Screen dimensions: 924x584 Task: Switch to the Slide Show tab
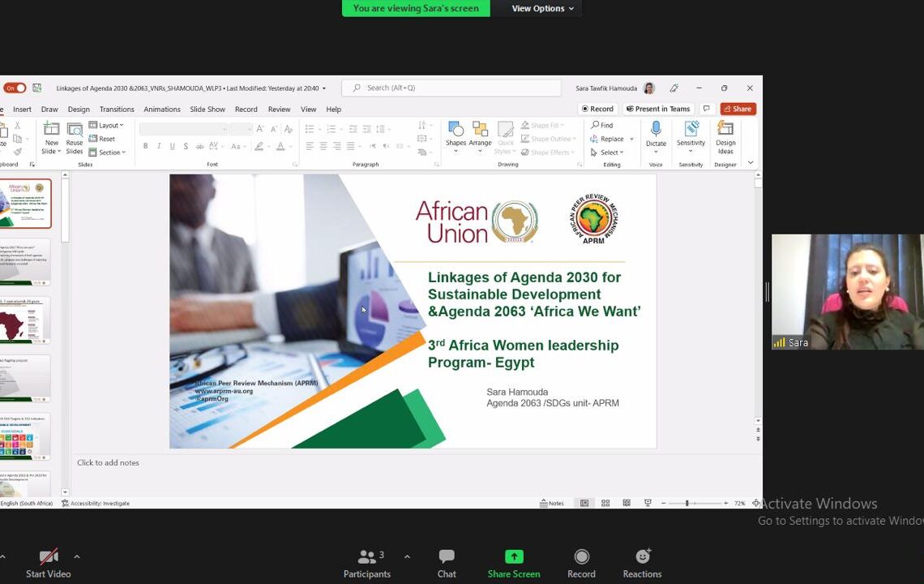click(207, 109)
